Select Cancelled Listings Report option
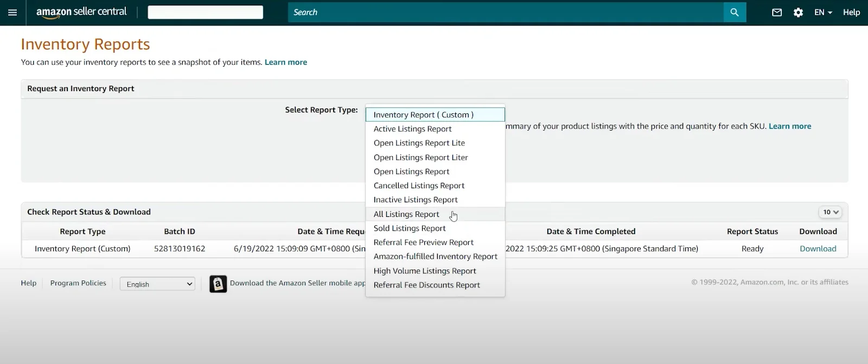Viewport: 868px width, 364px height. tap(435, 186)
